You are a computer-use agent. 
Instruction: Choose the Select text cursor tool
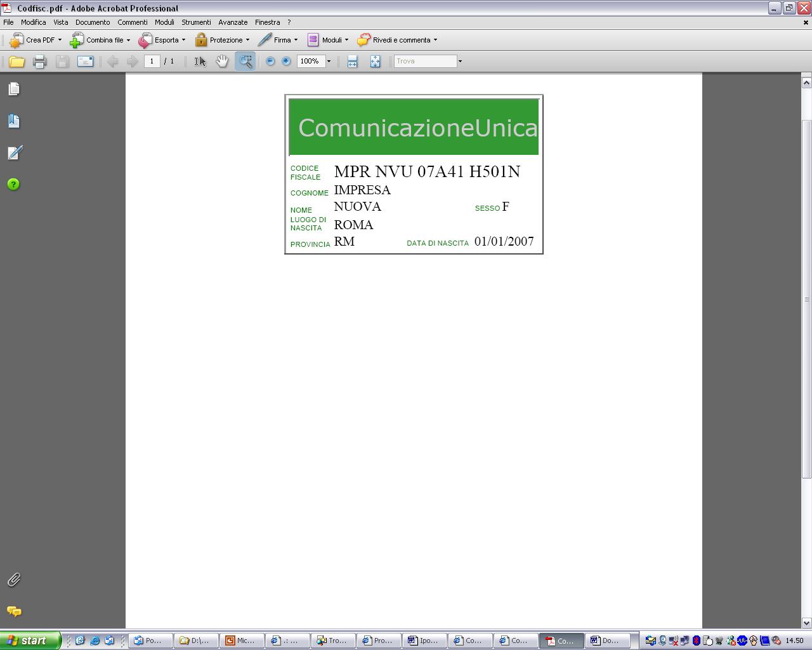tap(200, 62)
